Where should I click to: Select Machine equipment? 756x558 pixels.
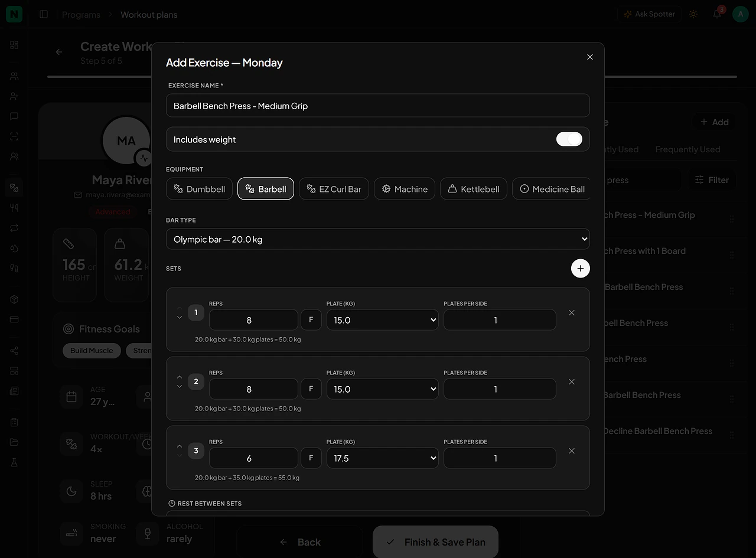point(405,189)
